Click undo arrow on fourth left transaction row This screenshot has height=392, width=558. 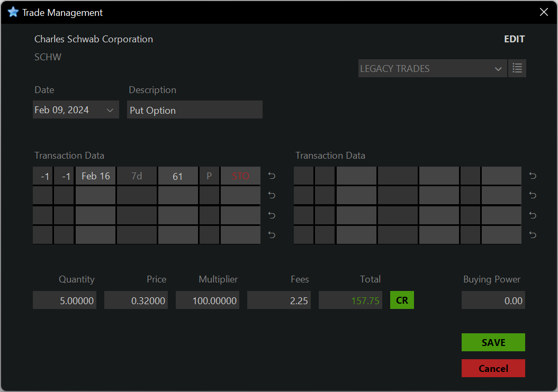[272, 235]
